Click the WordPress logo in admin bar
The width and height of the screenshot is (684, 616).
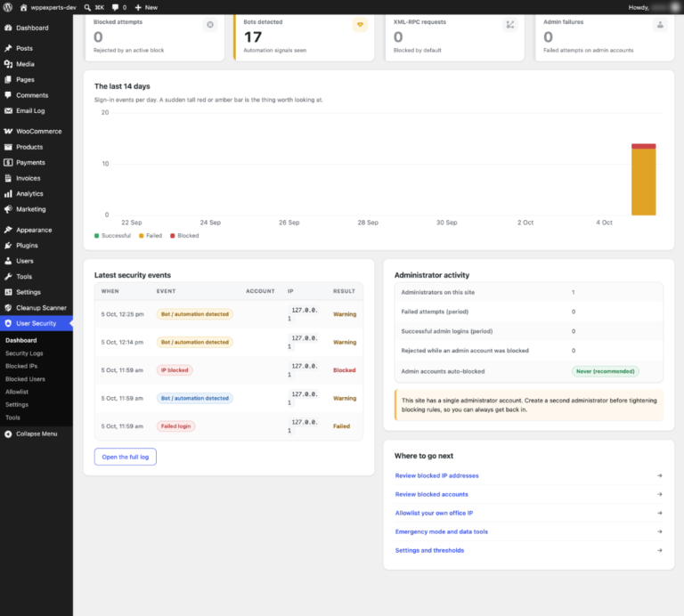click(8, 7)
